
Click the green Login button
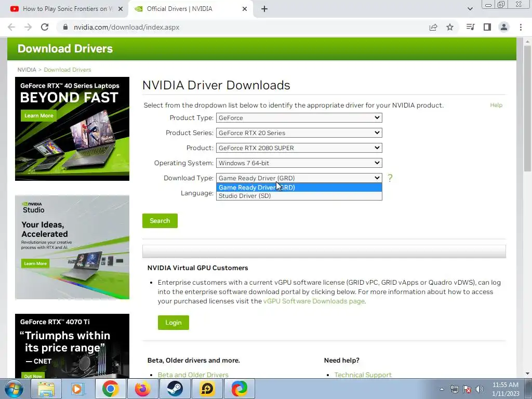[x=174, y=323]
